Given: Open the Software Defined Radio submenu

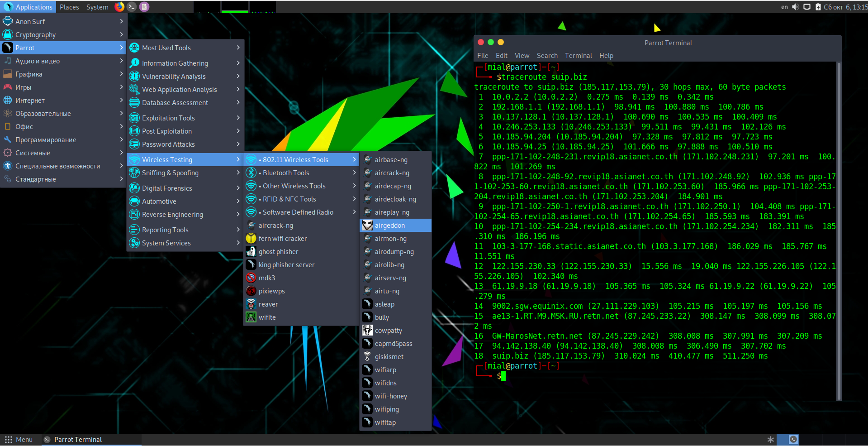Looking at the screenshot, I should (298, 212).
